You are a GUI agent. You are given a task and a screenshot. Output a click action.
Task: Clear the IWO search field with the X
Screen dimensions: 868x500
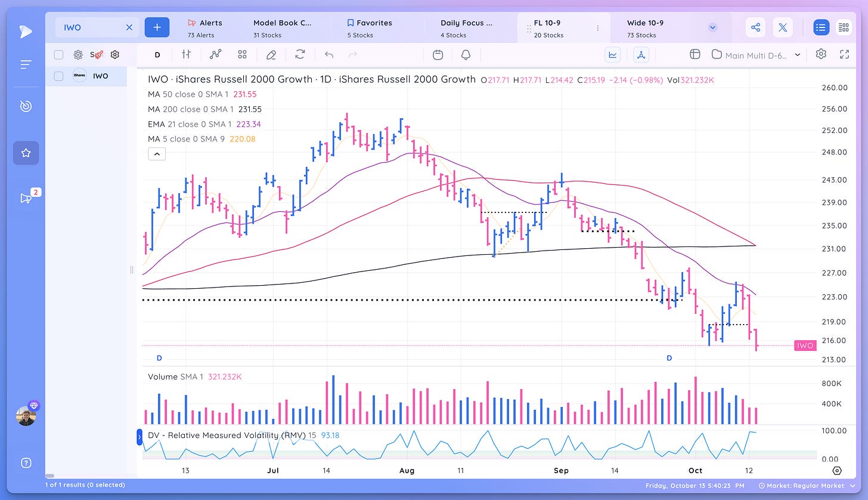point(129,27)
